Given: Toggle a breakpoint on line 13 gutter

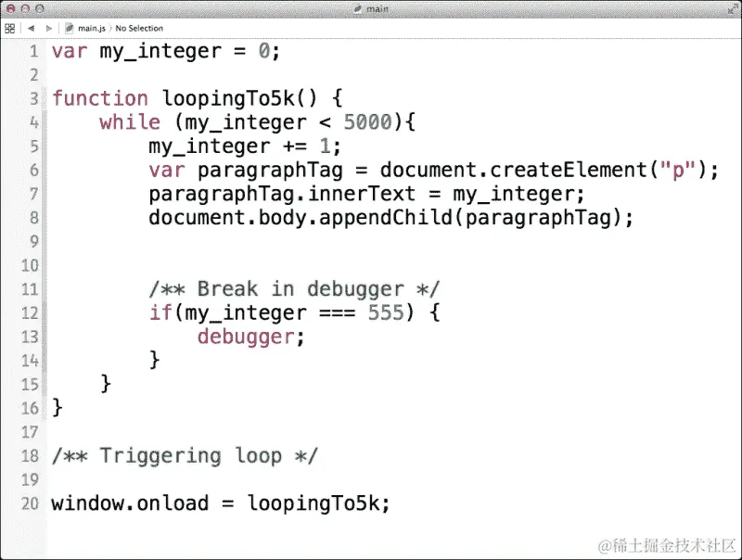Looking at the screenshot, I should point(30,337).
